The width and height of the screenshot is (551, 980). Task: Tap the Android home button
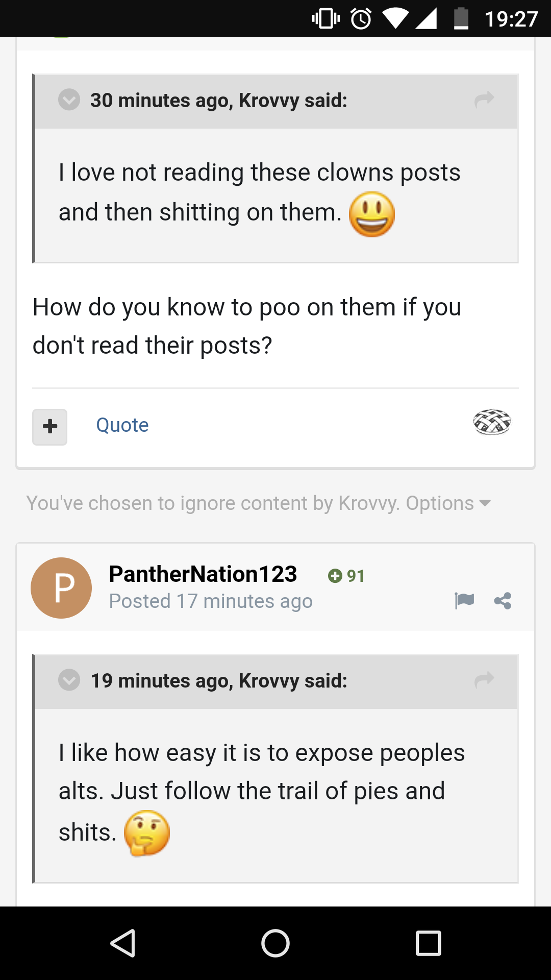point(275,943)
